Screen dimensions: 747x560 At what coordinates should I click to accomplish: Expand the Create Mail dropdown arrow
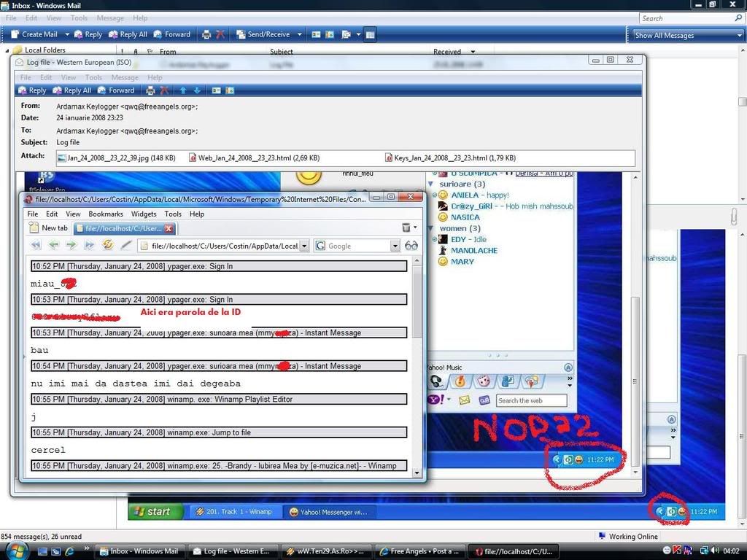(x=66, y=34)
